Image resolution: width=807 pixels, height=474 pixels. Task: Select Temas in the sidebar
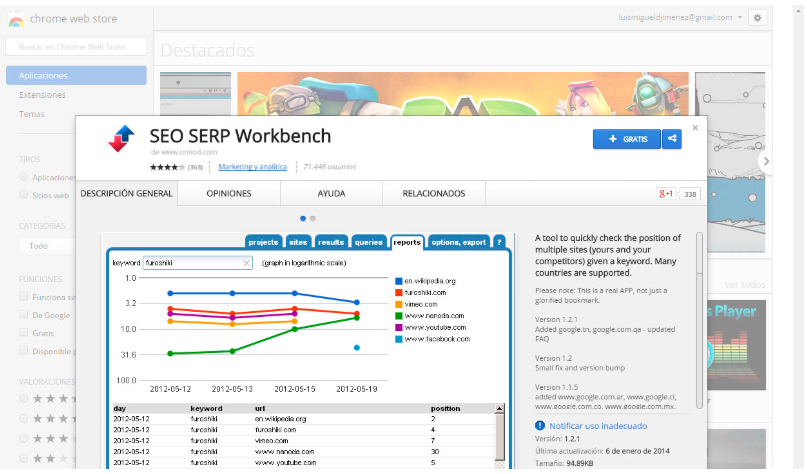click(x=32, y=114)
